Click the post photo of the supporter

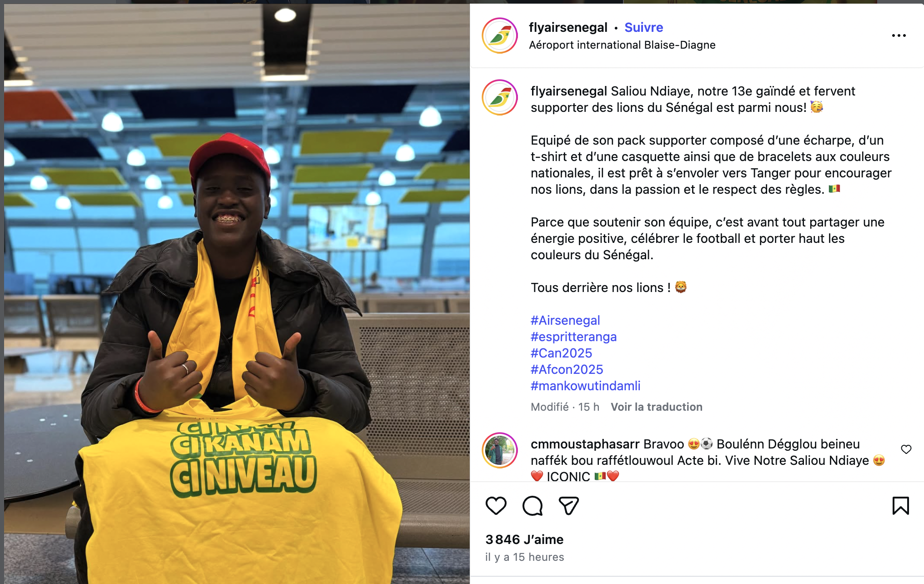tap(237, 294)
